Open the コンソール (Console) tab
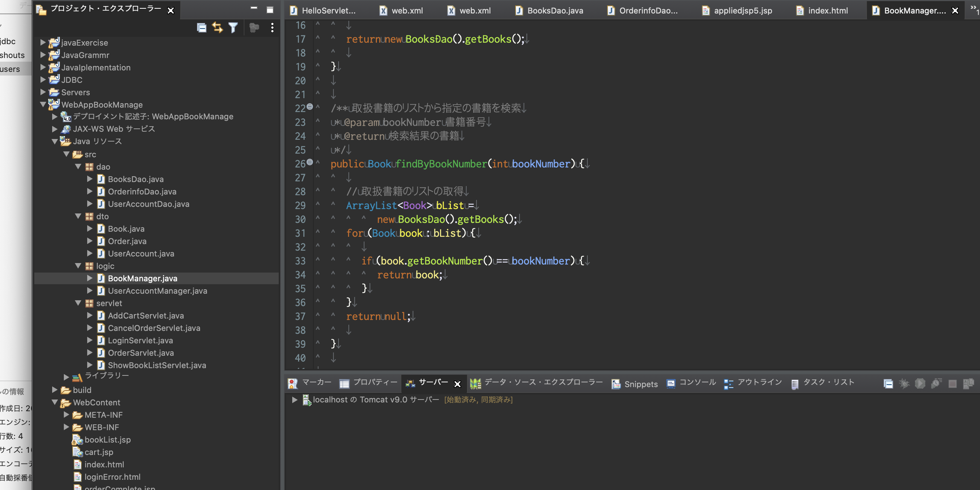The width and height of the screenshot is (980, 490). click(x=697, y=383)
